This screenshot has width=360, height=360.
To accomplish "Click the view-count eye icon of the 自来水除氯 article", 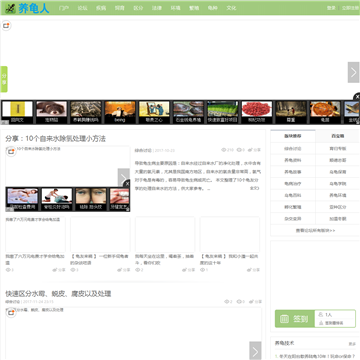I will tap(223, 150).
